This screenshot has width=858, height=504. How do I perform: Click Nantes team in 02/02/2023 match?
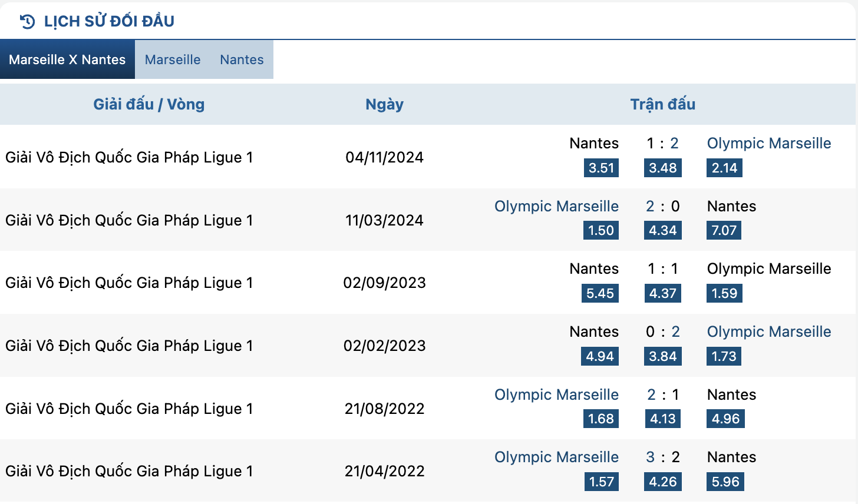(594, 331)
